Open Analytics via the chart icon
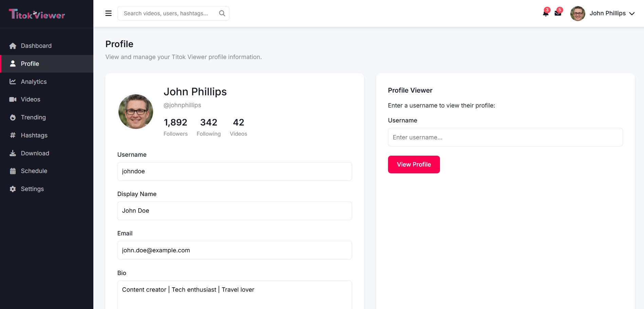Image resolution: width=644 pixels, height=309 pixels. click(13, 81)
